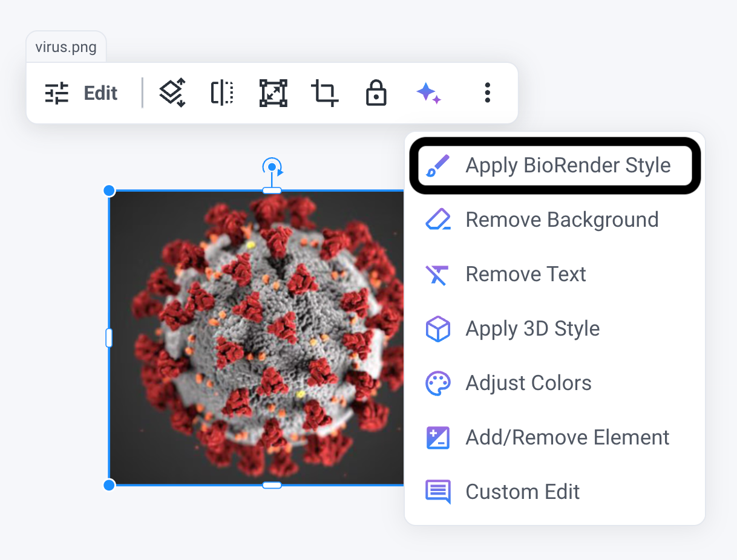Click the virus.png file name tab
737x560 pixels.
(x=66, y=47)
